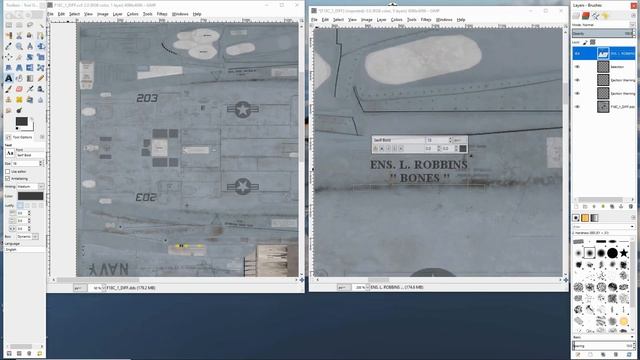Enable the Use editor checkbox
Screen dimensions: 640x360
click(x=8, y=171)
